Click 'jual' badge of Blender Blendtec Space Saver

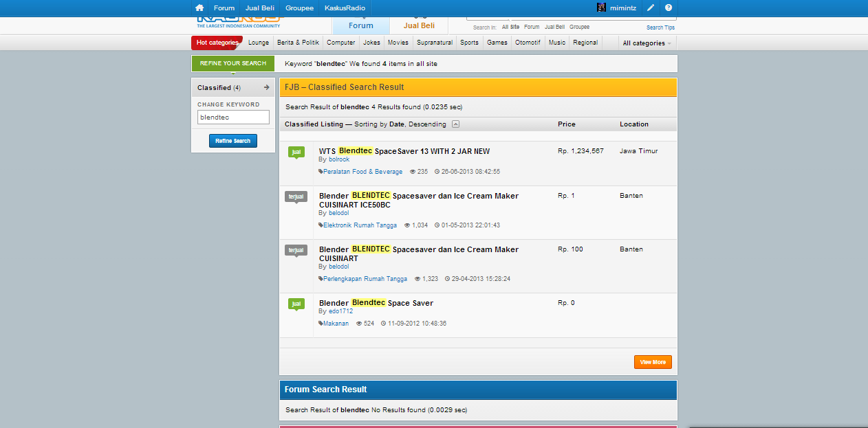(296, 304)
